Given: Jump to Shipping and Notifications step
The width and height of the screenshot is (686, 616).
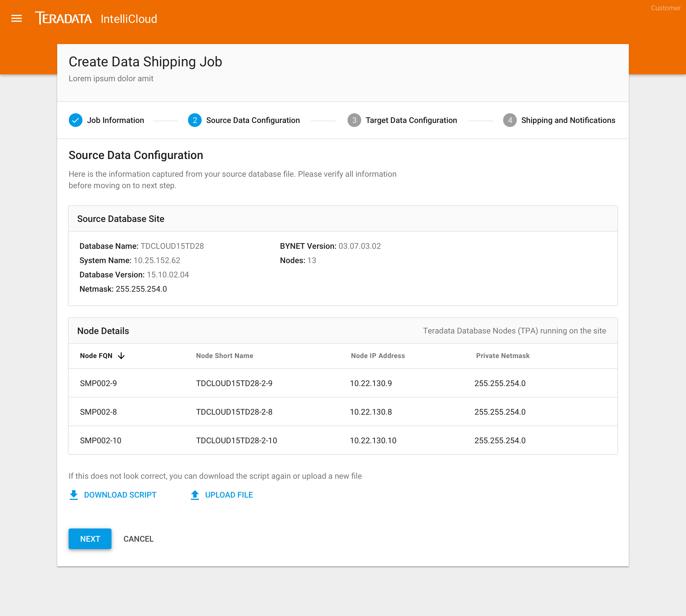Looking at the screenshot, I should point(568,120).
